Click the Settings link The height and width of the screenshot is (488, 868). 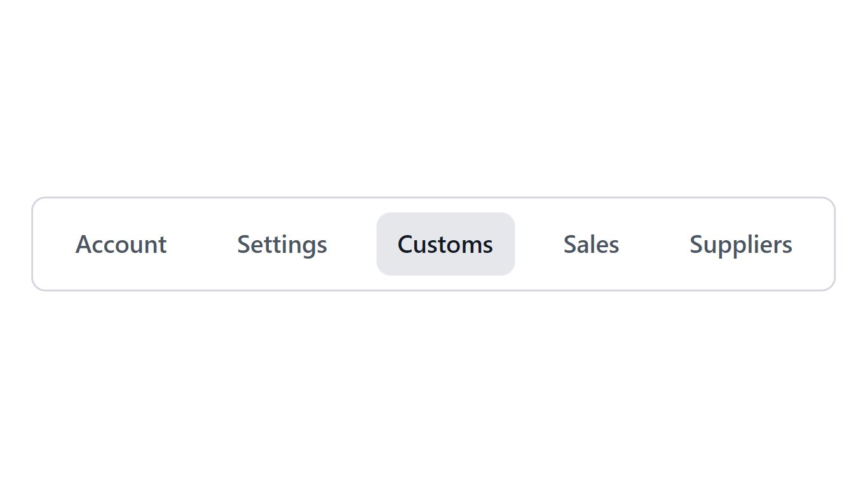[282, 244]
